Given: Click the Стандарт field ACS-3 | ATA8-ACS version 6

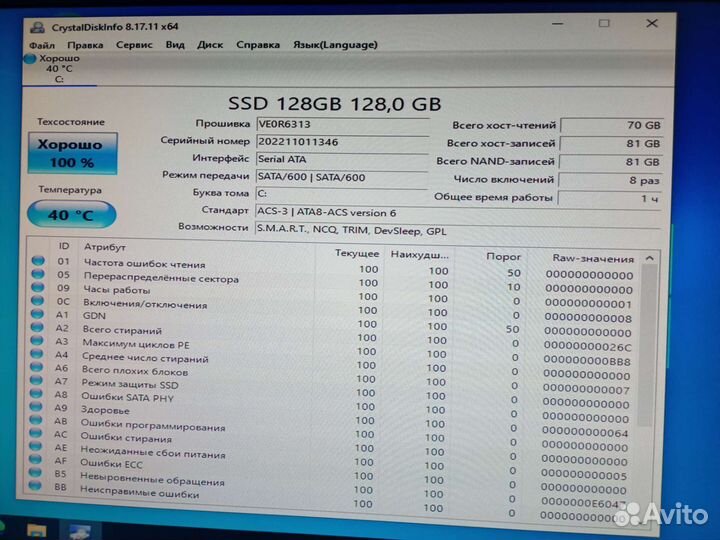Looking at the screenshot, I should [x=458, y=213].
